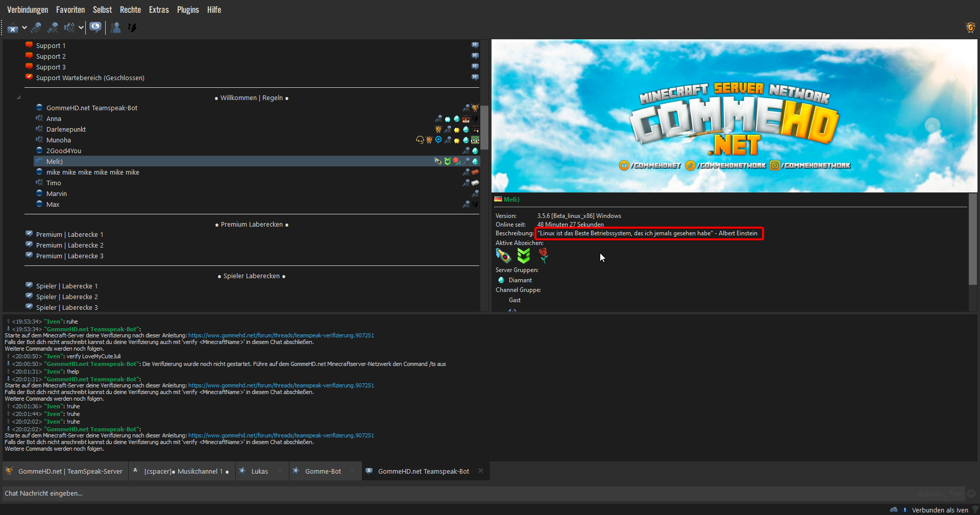Screen dimensions: 980x515
Task: Click the Away status toolbar icon
Action: click(x=12, y=28)
